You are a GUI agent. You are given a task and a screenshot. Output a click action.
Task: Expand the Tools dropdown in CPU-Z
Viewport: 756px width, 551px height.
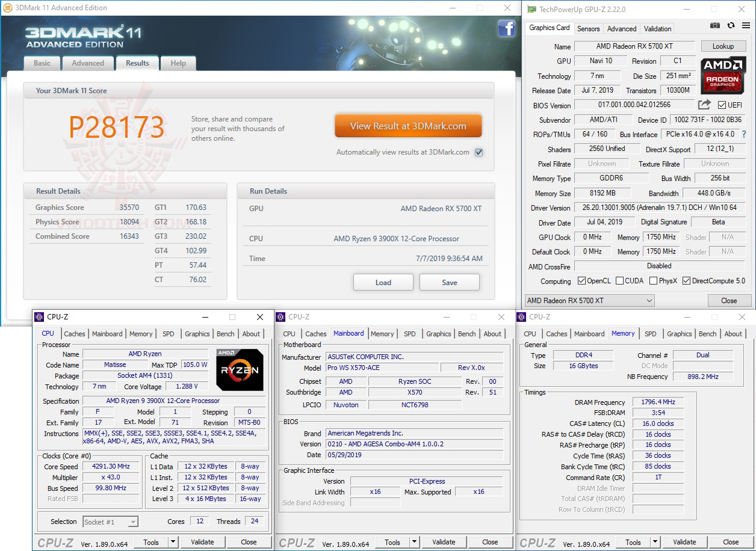coord(174,542)
